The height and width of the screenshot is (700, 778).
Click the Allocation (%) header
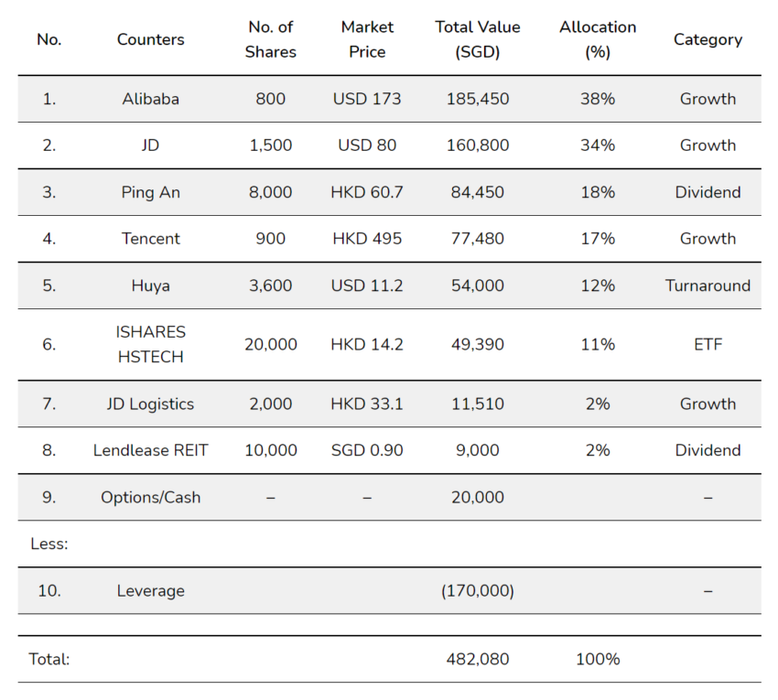click(x=598, y=39)
